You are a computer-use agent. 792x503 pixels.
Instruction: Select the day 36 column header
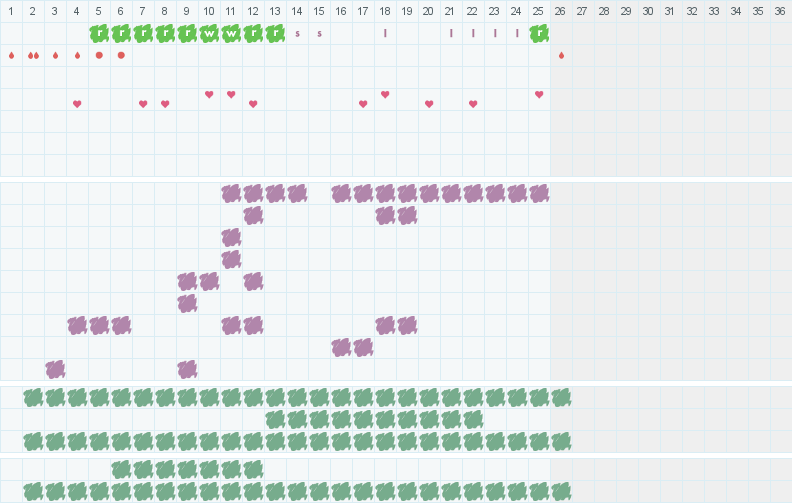coord(780,11)
